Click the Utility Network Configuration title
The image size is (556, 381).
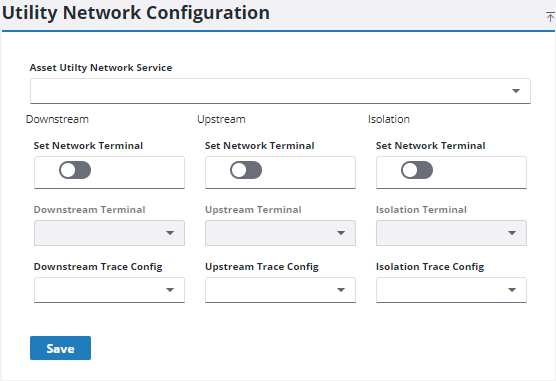(136, 13)
